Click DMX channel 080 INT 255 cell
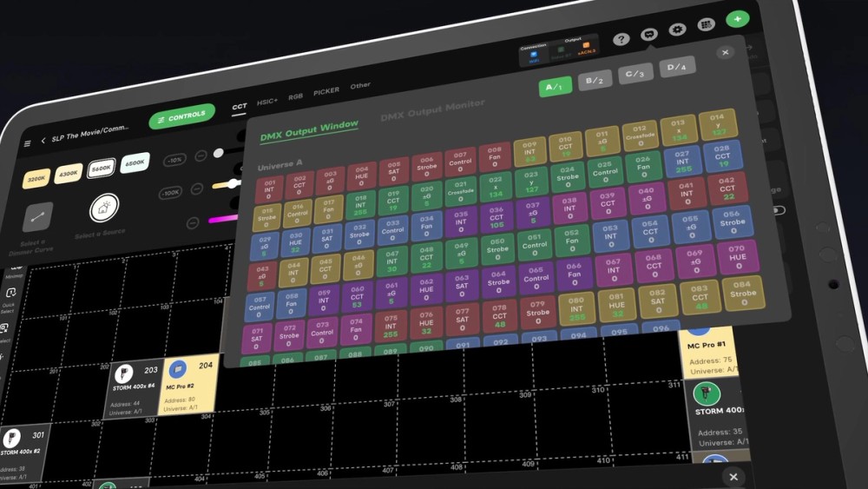 (577, 309)
